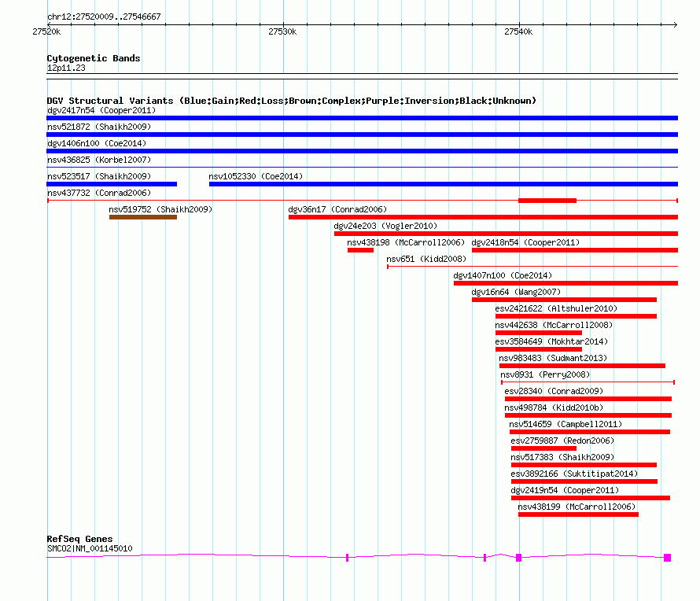Open nsv517383 (Shaikh2009) variant
700x601 pixels.
tap(562, 457)
